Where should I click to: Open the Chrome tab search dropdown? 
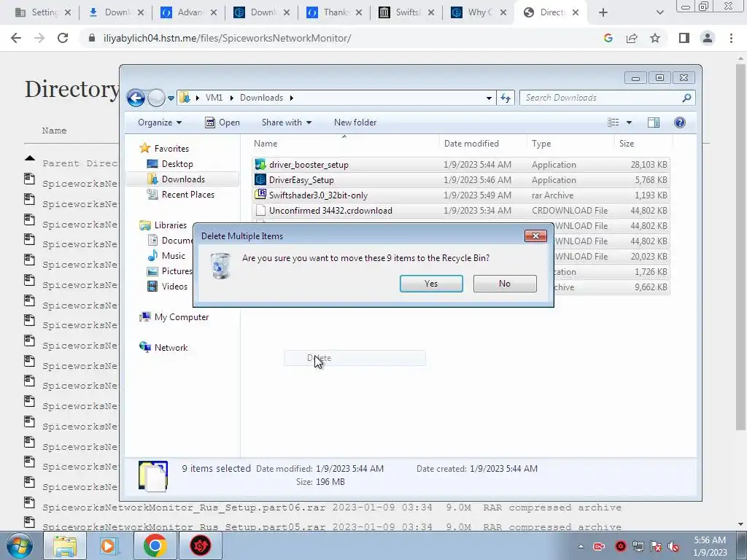coord(659,12)
